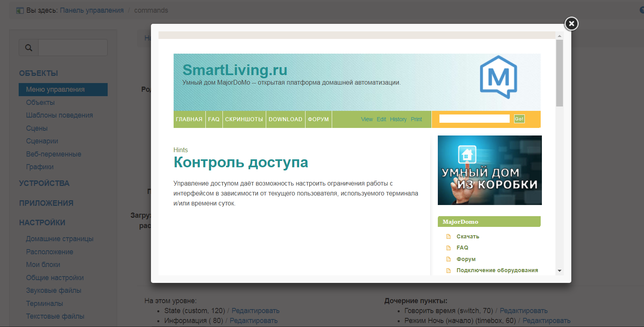The image size is (644, 327).
Task: Click the document icon next to Подключение оборудования
Action: tap(449, 271)
